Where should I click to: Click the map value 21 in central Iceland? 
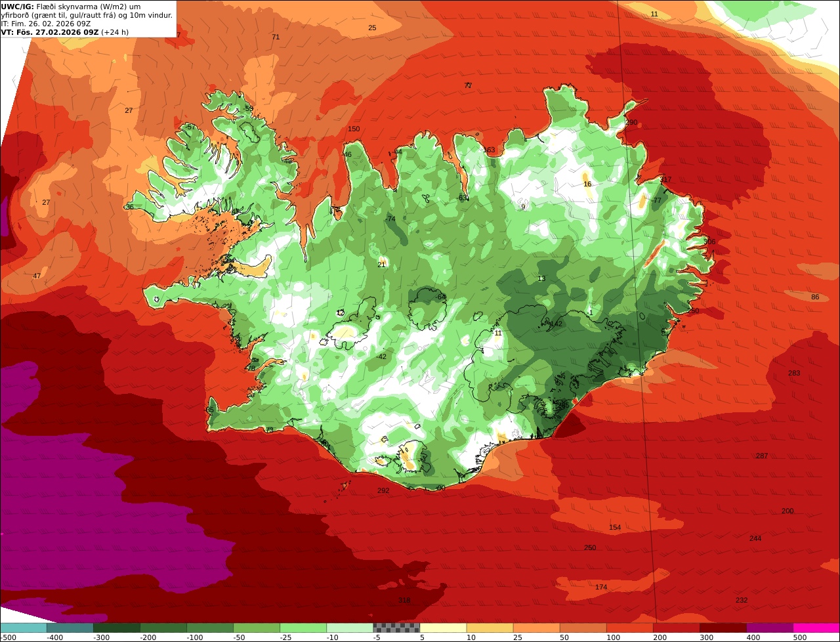[381, 265]
